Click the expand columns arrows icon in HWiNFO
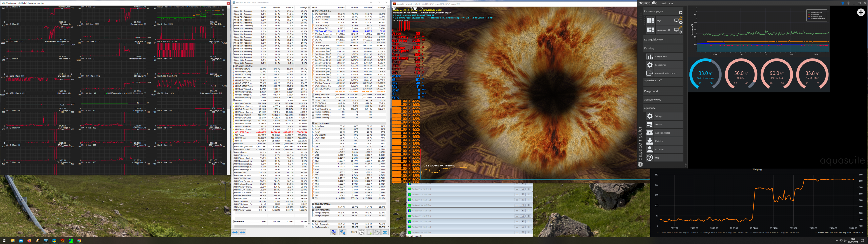Image resolution: width=868 pixels, height=244 pixels. [235, 232]
